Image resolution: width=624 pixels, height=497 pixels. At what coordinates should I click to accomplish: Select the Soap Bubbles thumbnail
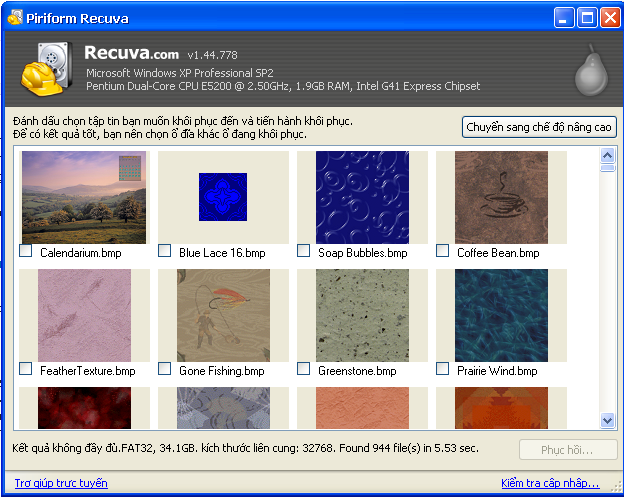tap(362, 197)
